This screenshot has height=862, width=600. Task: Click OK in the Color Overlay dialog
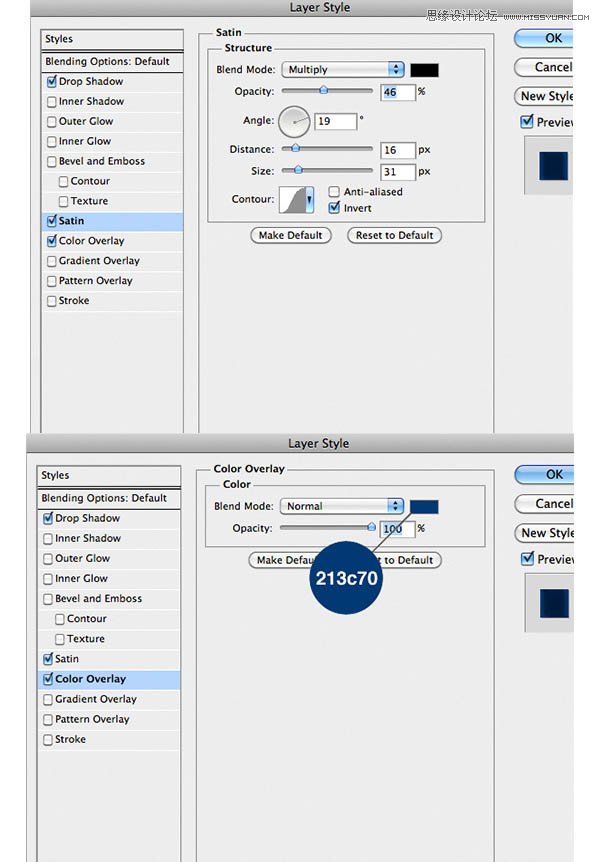pyautogui.click(x=544, y=474)
